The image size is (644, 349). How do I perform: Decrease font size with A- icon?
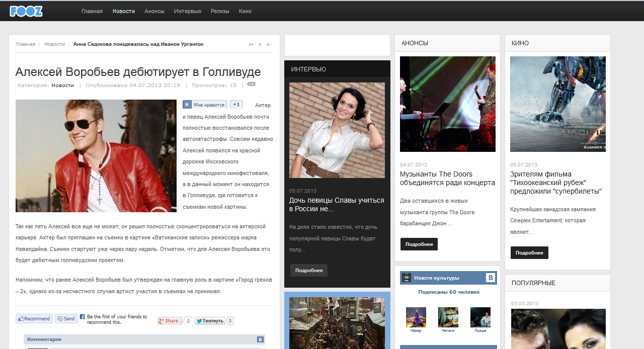tap(269, 44)
